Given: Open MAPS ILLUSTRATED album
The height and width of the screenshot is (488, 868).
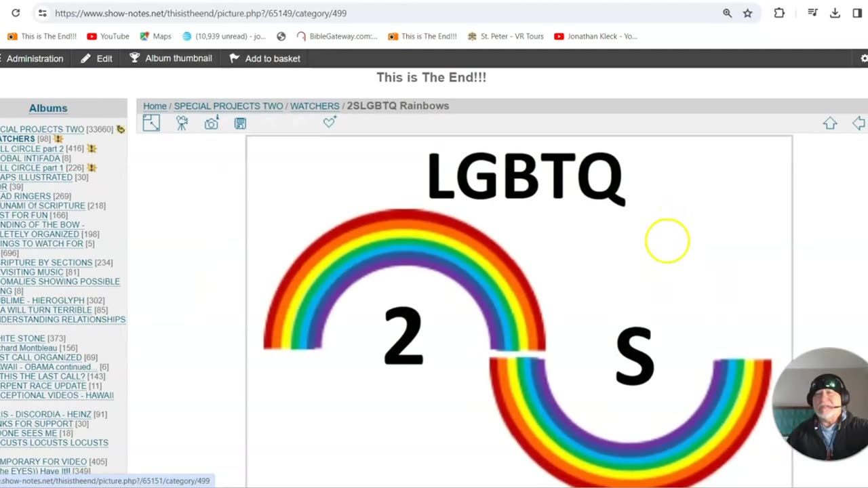Looking at the screenshot, I should pos(36,177).
